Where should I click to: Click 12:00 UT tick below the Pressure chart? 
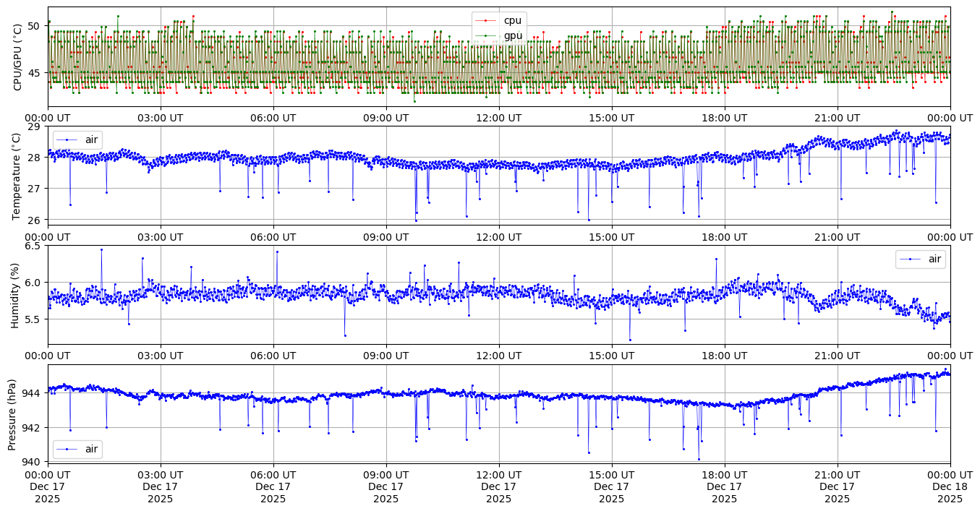click(x=498, y=475)
